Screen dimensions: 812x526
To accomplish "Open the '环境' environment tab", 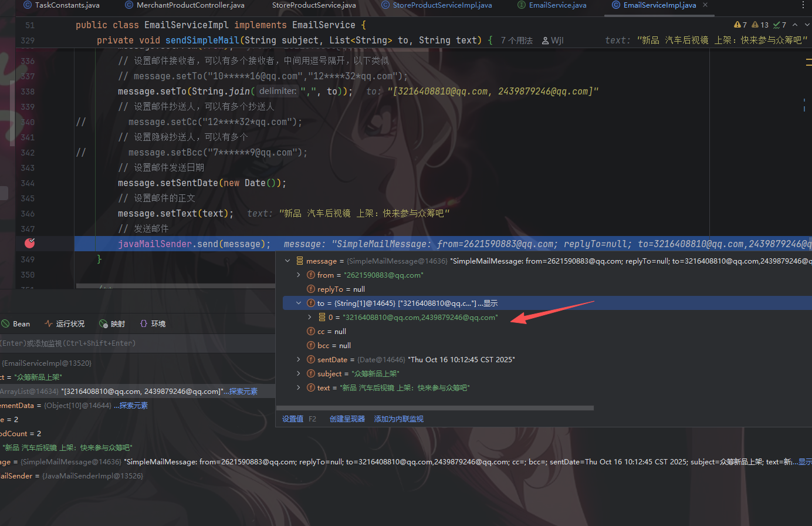I will [153, 324].
